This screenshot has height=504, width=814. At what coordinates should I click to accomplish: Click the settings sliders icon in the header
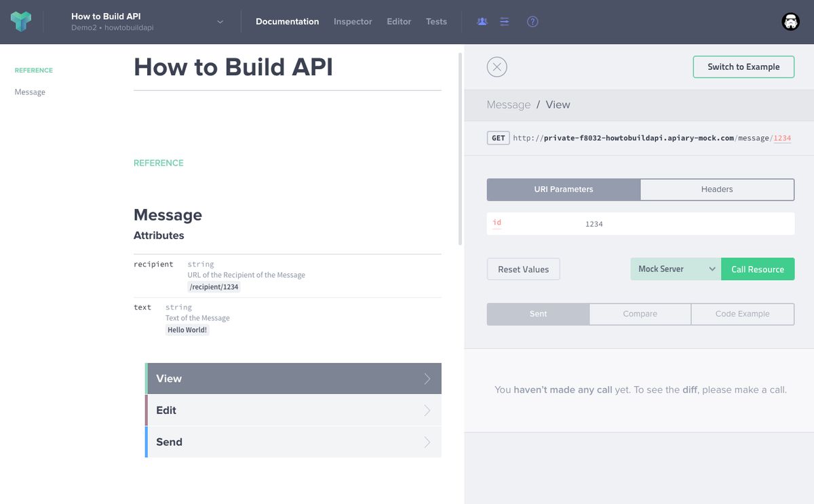point(504,21)
